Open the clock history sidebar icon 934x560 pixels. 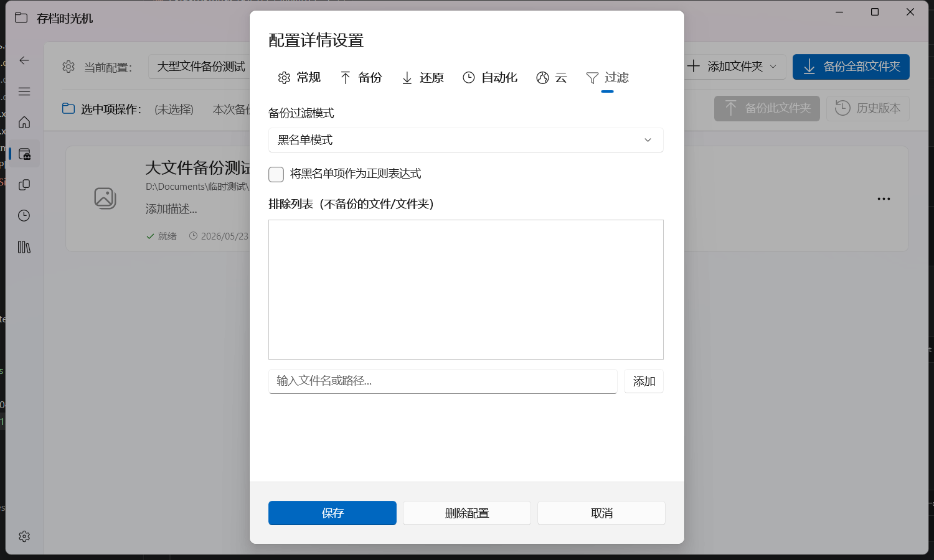[x=24, y=216]
